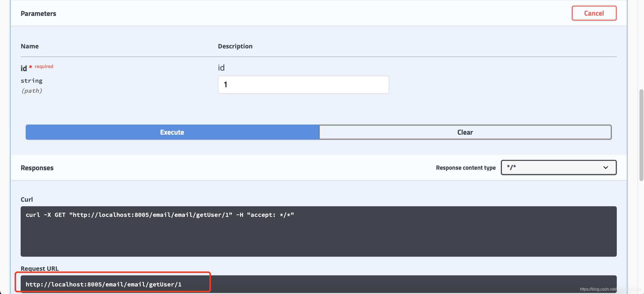
Task: Click the vertical page scrollbar
Action: point(641,135)
